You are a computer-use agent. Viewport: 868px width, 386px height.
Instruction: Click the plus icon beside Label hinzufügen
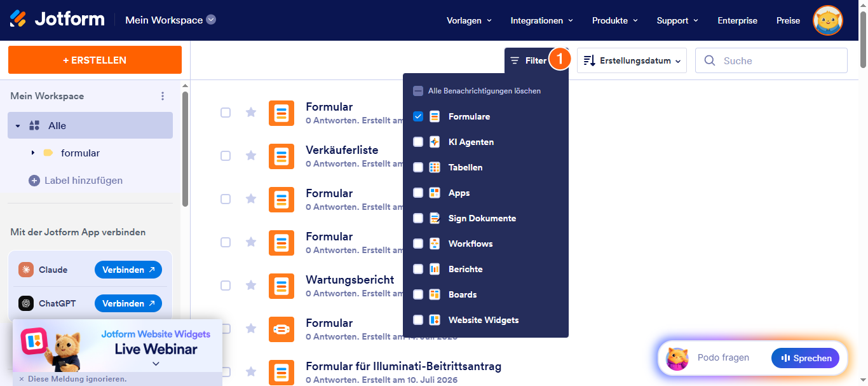pyautogui.click(x=34, y=181)
